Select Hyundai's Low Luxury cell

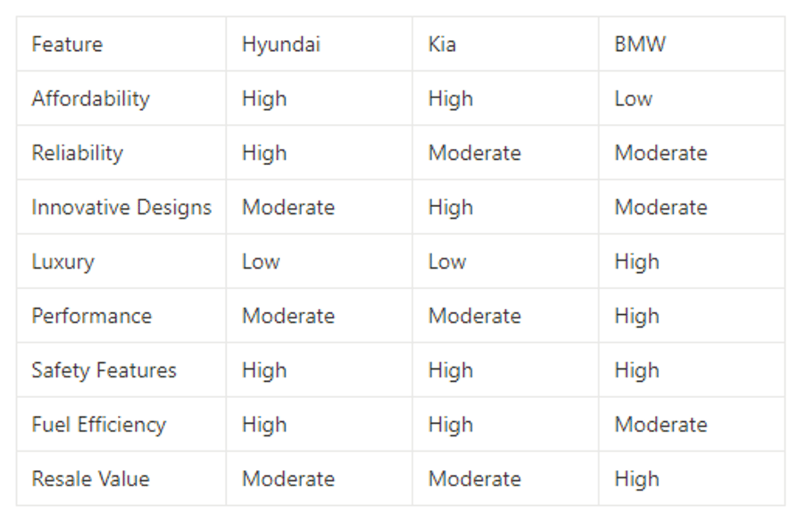coord(319,261)
